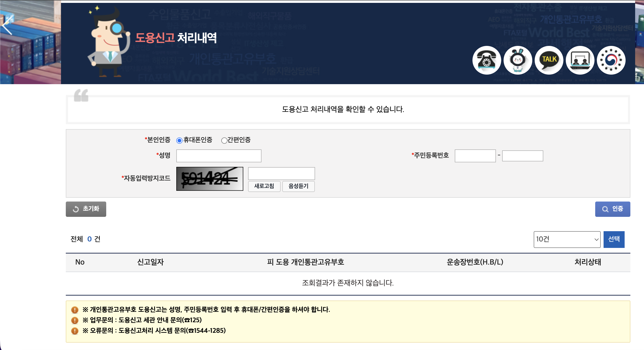This screenshot has height=350, width=644.
Task: Click 새로고침 to refresh the captcha
Action: (264, 186)
